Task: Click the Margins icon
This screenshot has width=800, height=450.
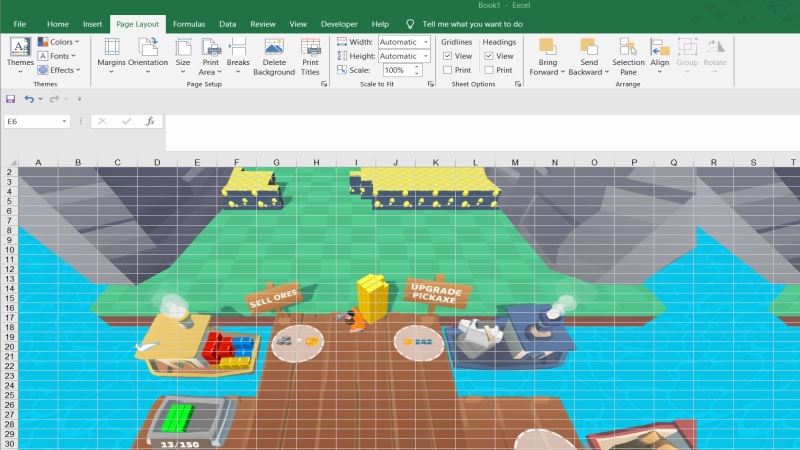Action: pyautogui.click(x=111, y=47)
